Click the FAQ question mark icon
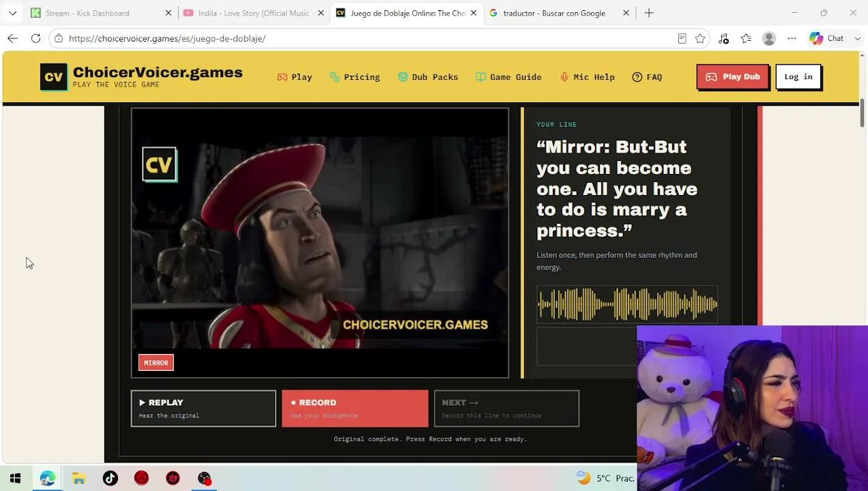This screenshot has width=868, height=491. 637,77
